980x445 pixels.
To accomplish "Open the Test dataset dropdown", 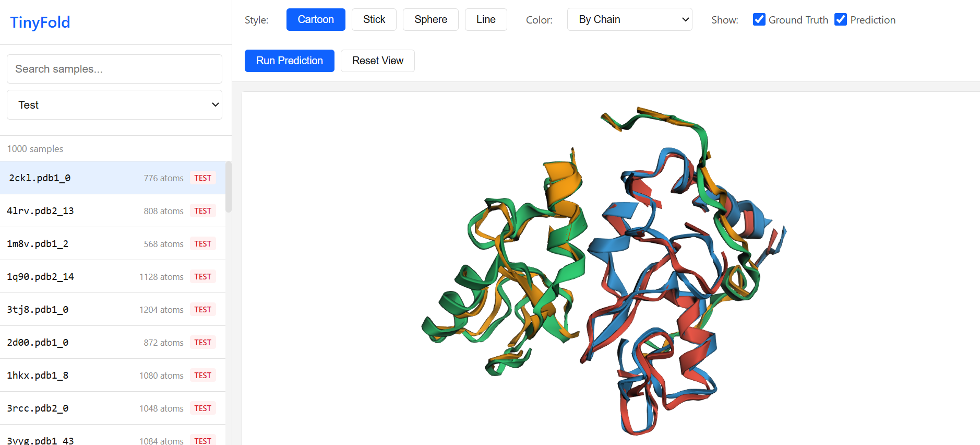I will coord(114,105).
